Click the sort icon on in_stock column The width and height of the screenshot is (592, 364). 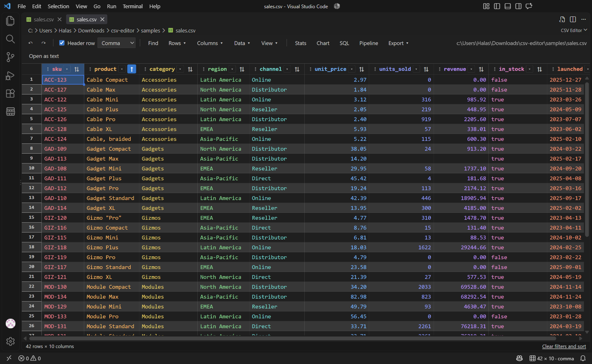(539, 69)
